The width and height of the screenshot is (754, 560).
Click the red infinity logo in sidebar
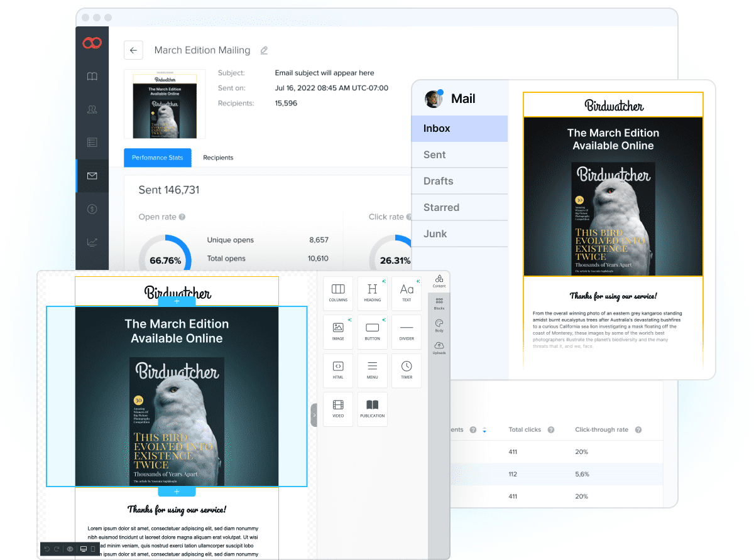92,43
